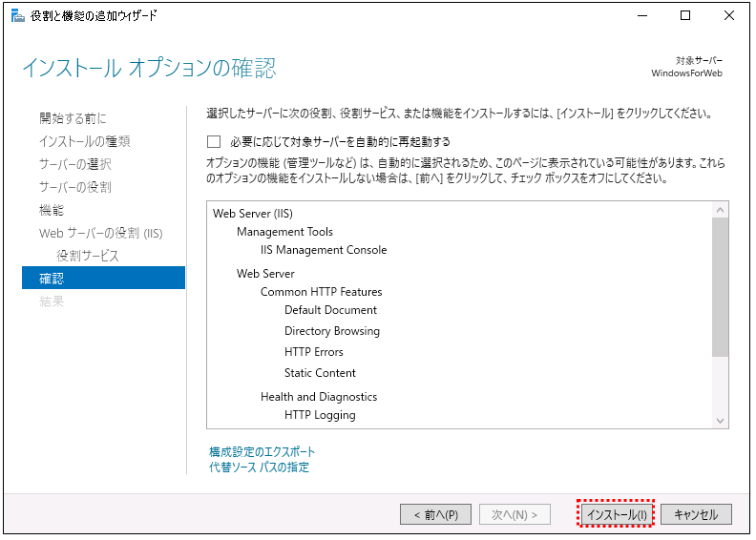Screen dimensions: 756x540
Task: Enable automatic restart of destination server checkbox
Action: (x=214, y=141)
